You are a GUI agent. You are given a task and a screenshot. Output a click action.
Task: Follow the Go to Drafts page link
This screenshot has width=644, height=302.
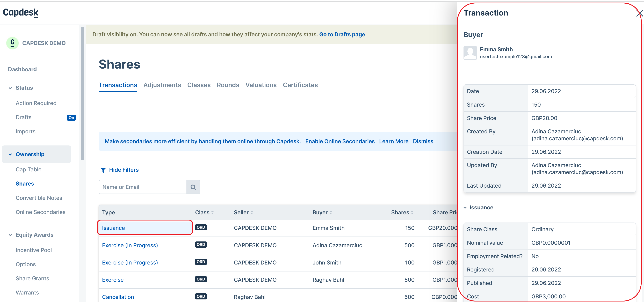pyautogui.click(x=342, y=34)
